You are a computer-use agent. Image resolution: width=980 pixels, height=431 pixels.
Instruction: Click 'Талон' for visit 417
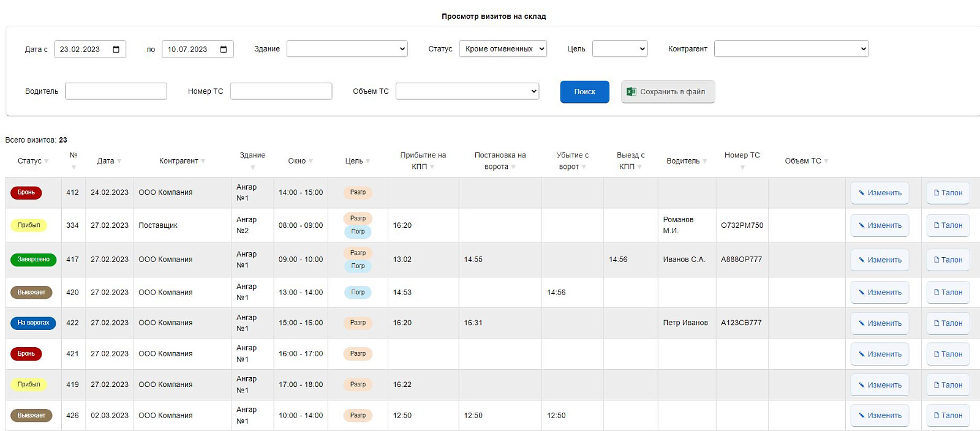[x=948, y=260]
